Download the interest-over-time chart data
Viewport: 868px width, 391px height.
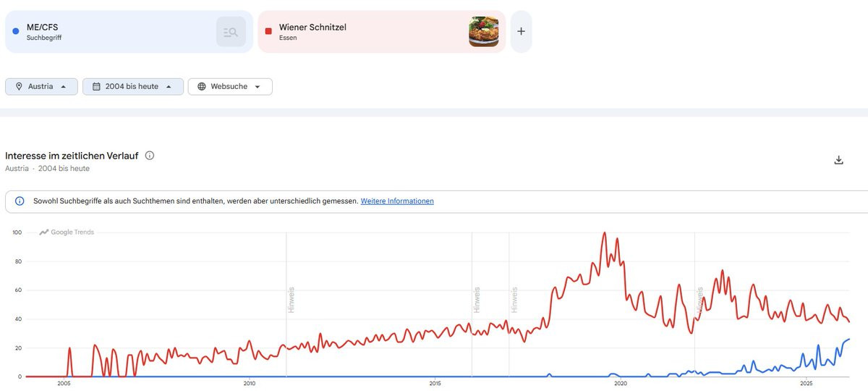839,160
